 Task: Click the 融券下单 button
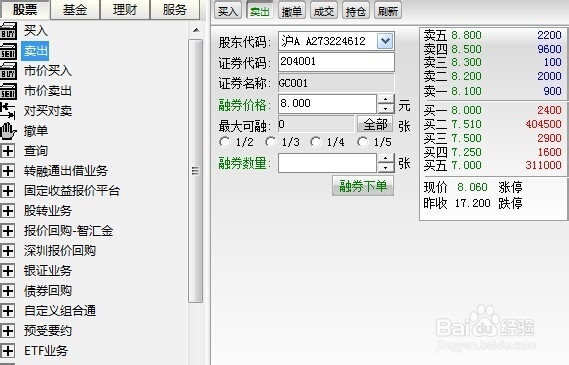click(x=363, y=186)
